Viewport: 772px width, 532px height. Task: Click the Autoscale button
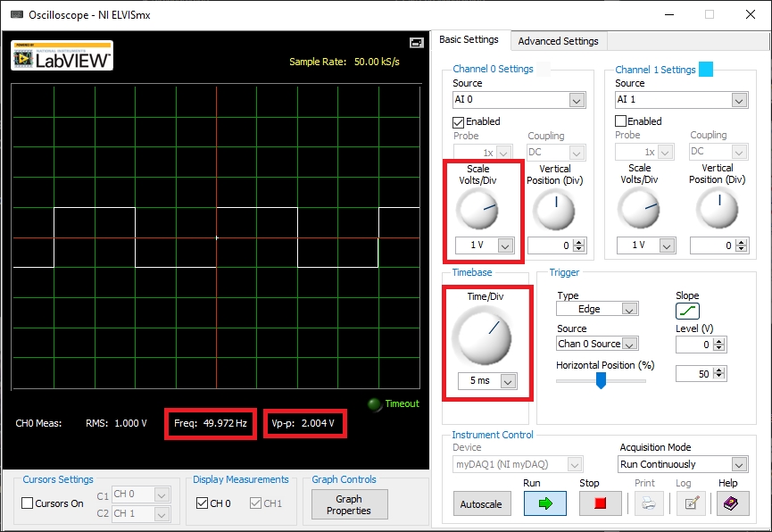click(x=482, y=504)
